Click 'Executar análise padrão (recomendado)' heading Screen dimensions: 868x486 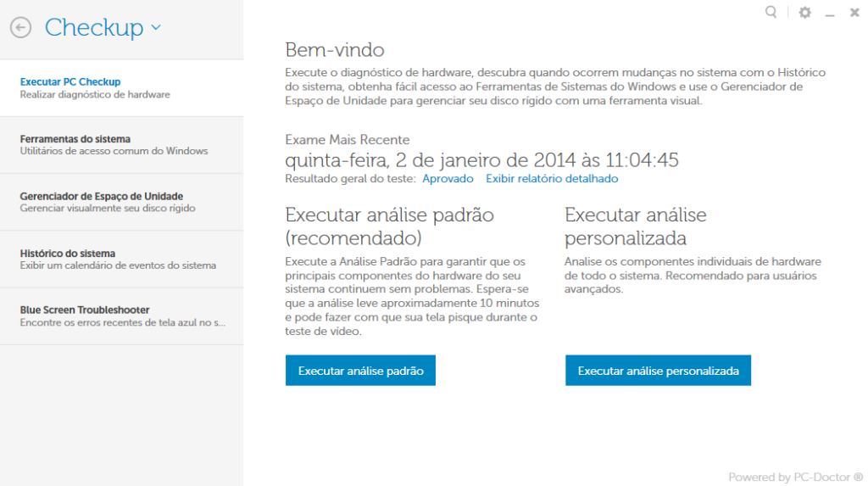tap(389, 226)
